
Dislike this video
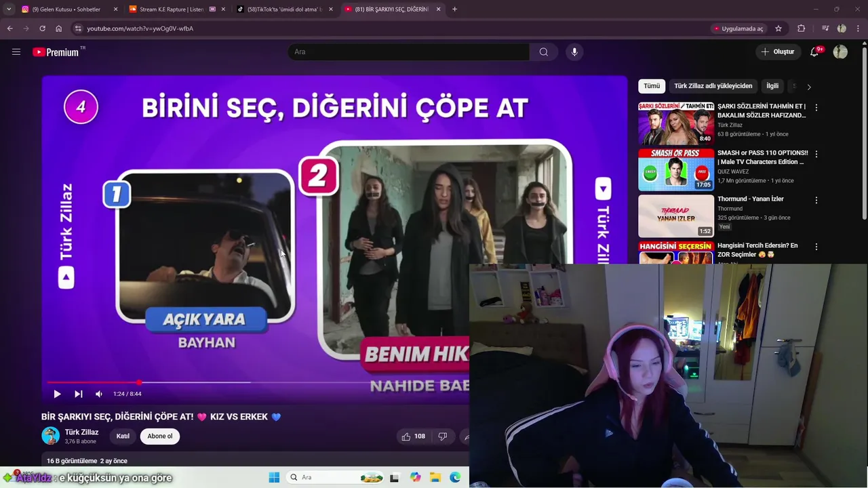(x=442, y=436)
